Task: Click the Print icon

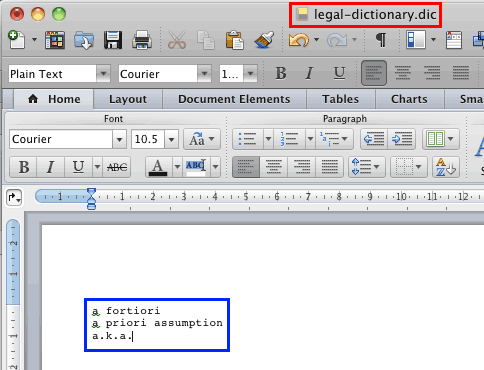Action: (x=142, y=40)
